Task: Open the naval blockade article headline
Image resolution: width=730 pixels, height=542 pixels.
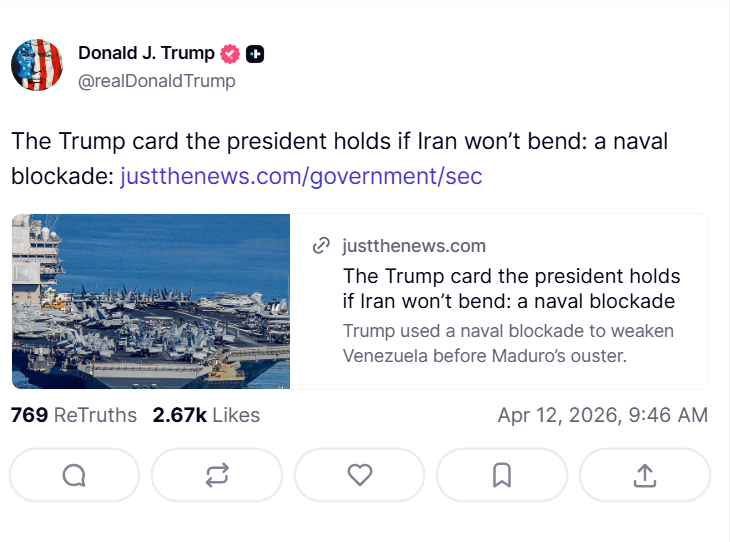Action: [510, 288]
